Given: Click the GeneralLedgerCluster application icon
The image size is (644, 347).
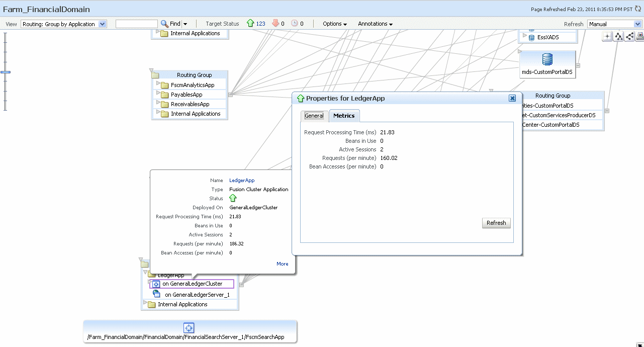Looking at the screenshot, I should pos(156,284).
